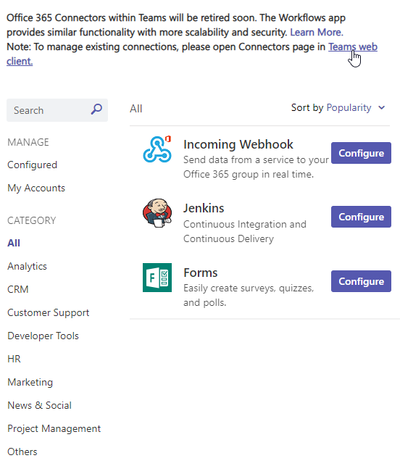Image resolution: width=400 pixels, height=461 pixels.
Task: Click the green Forms icon
Action: (x=157, y=277)
